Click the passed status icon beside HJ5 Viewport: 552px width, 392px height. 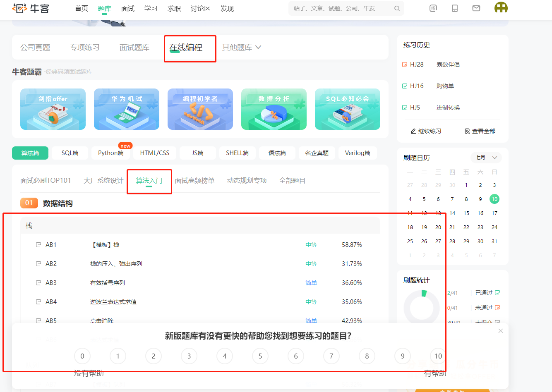(405, 108)
